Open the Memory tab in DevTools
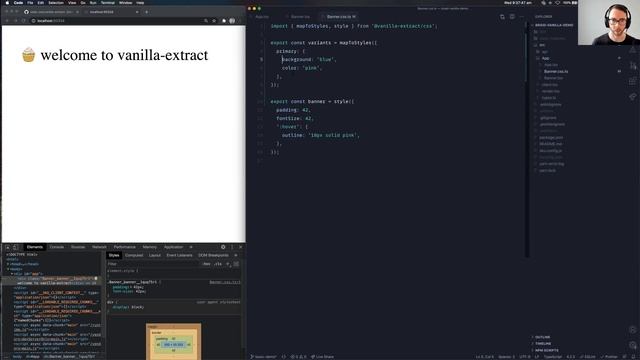The image size is (640, 360). point(150,247)
